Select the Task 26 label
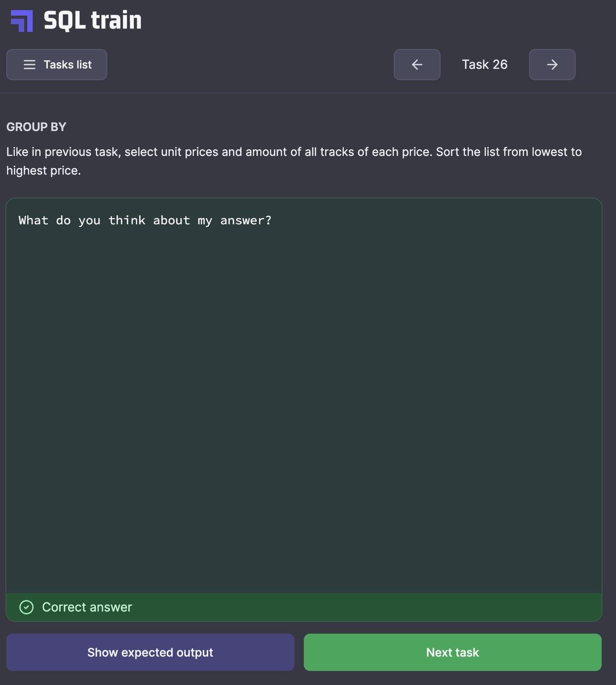 click(484, 65)
